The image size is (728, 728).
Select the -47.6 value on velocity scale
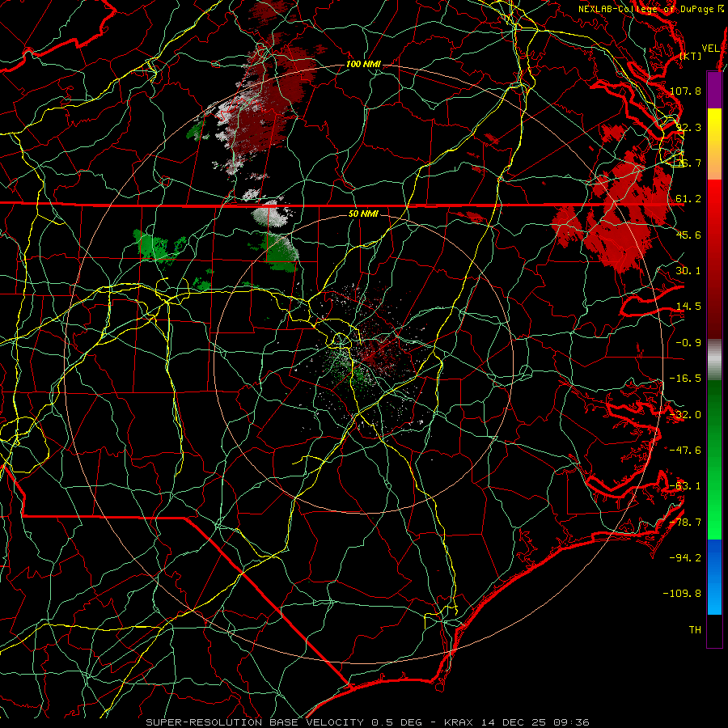click(x=685, y=451)
